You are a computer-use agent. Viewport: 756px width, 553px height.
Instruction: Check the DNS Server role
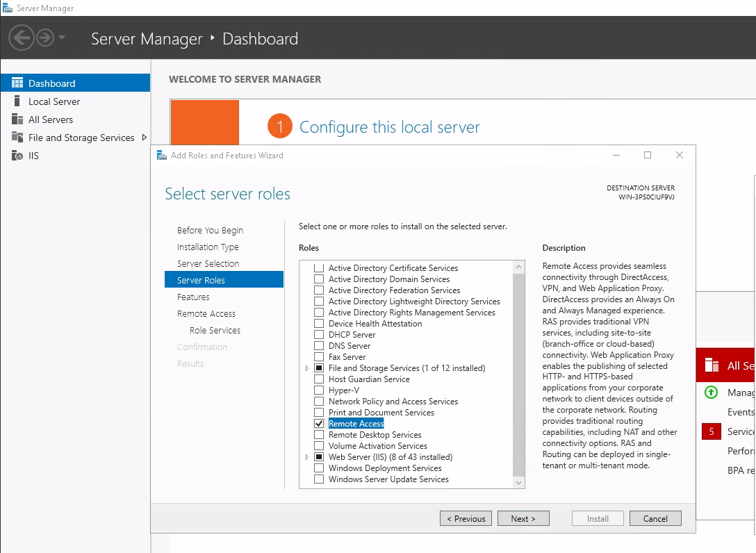click(319, 345)
